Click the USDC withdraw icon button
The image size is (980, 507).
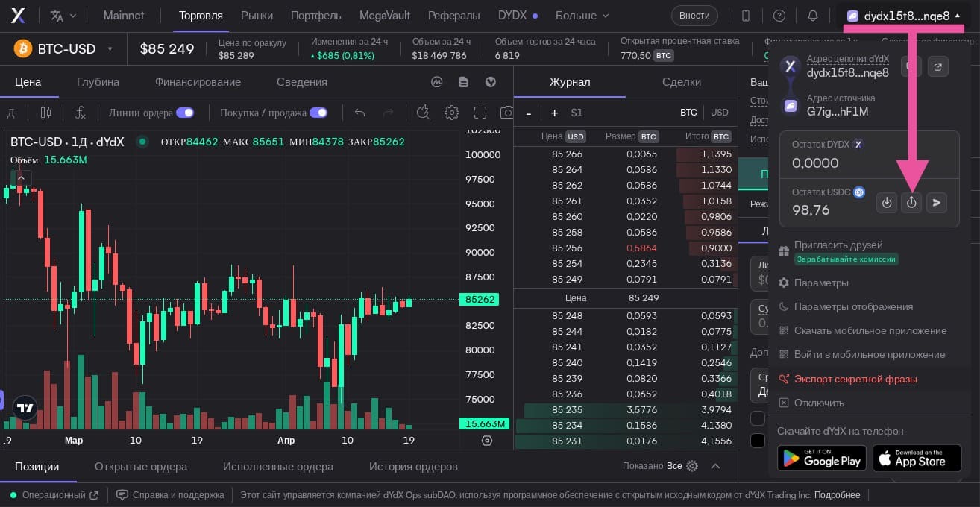(911, 202)
